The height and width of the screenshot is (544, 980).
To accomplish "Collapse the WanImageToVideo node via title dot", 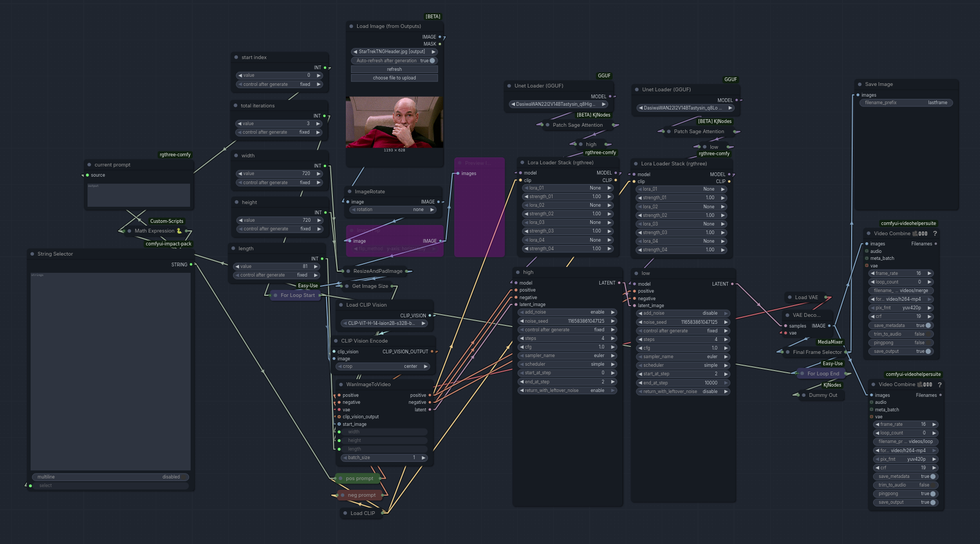I will pos(341,385).
